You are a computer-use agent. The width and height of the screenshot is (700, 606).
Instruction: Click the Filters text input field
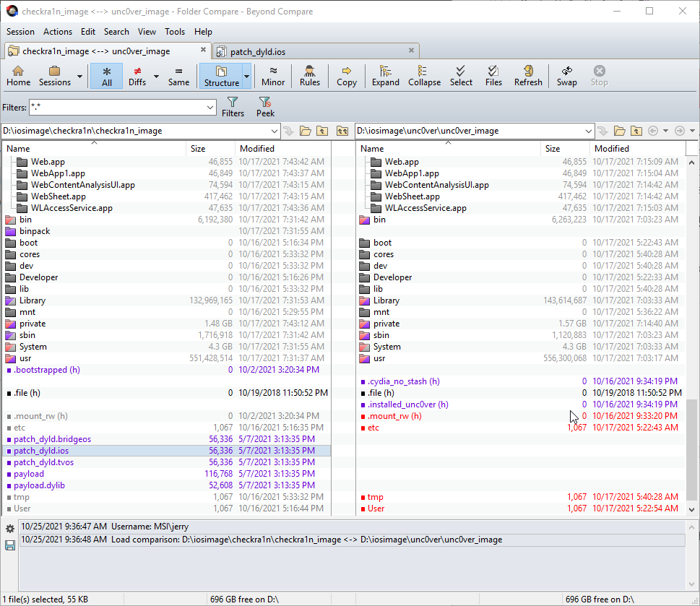(x=118, y=108)
